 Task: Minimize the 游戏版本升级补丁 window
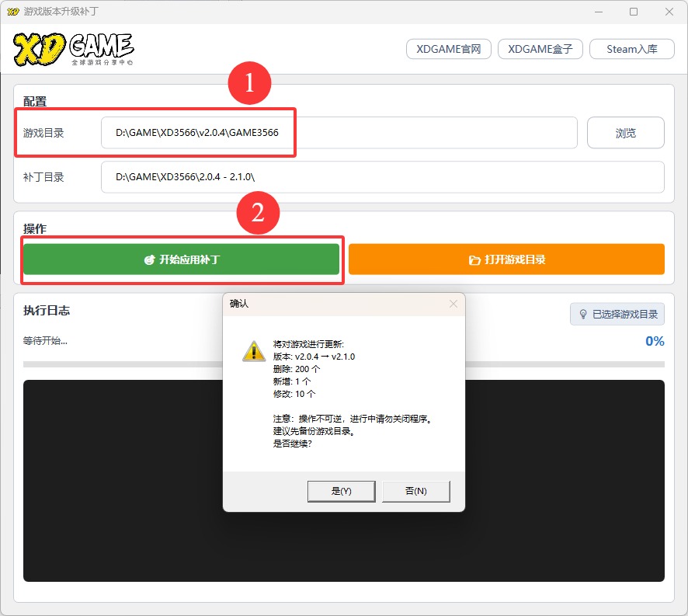[x=598, y=12]
